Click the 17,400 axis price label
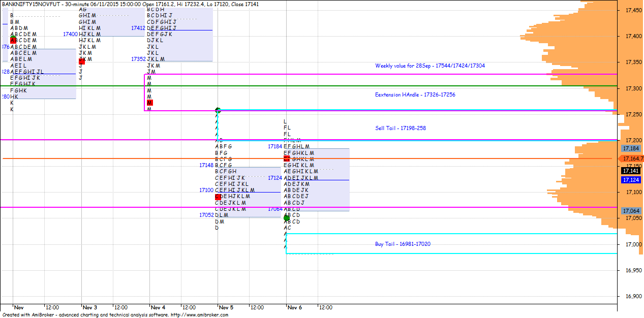The width and height of the screenshot is (644, 318). pyautogui.click(x=633, y=37)
